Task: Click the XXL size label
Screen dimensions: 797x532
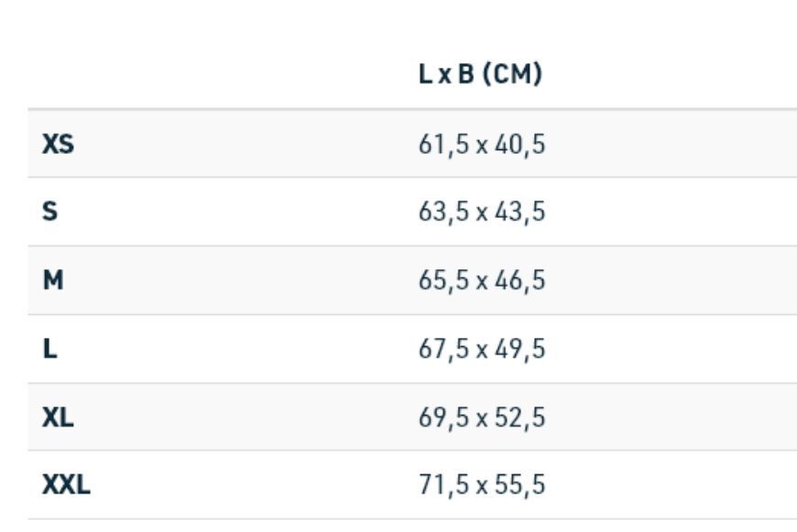Action: click(66, 484)
